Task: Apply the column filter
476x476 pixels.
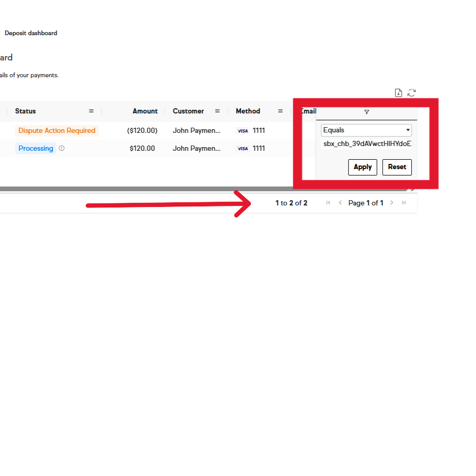Action: click(x=363, y=167)
